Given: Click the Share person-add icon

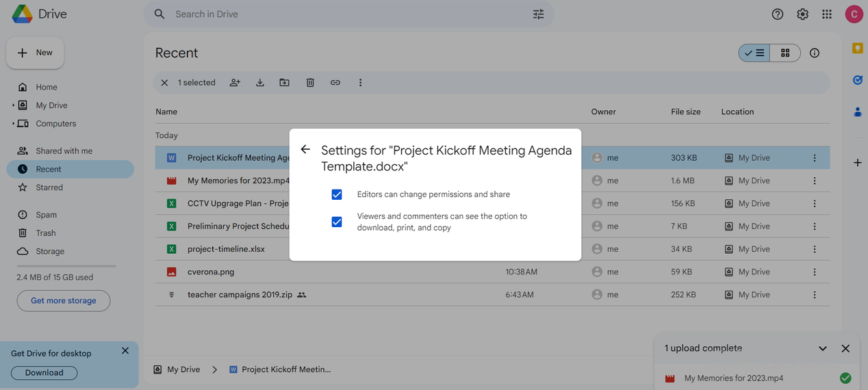Looking at the screenshot, I should point(235,83).
